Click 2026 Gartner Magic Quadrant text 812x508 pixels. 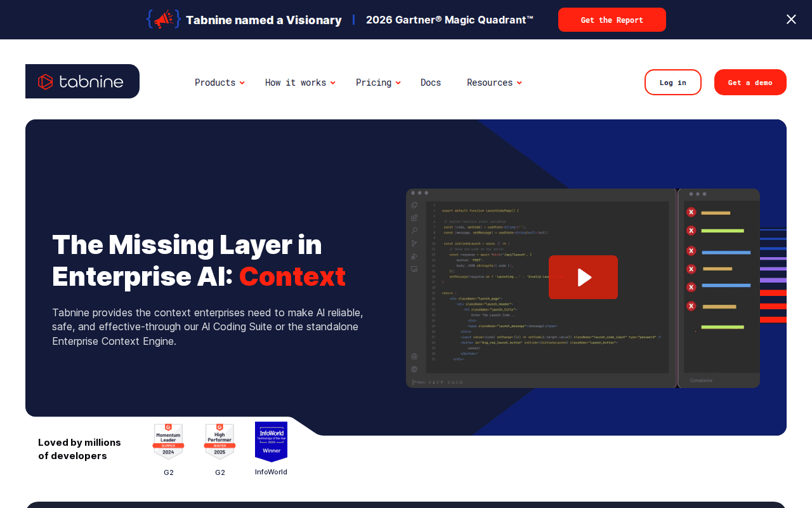tap(450, 20)
